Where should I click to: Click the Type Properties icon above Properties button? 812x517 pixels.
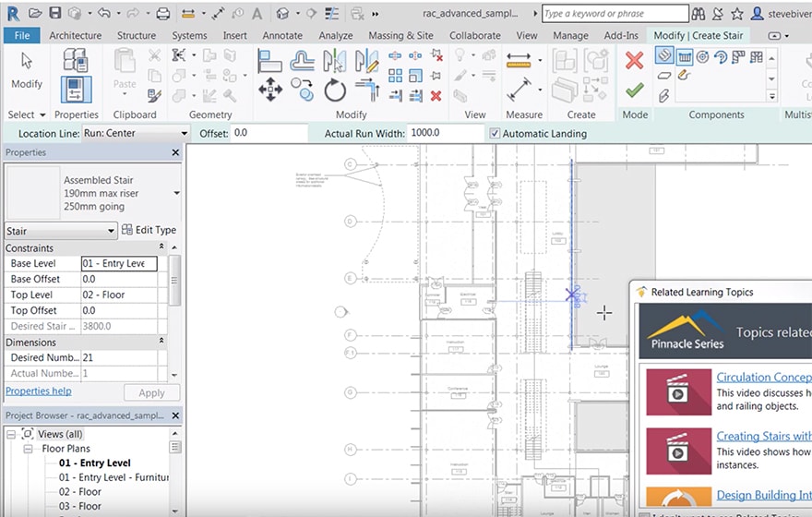click(76, 60)
